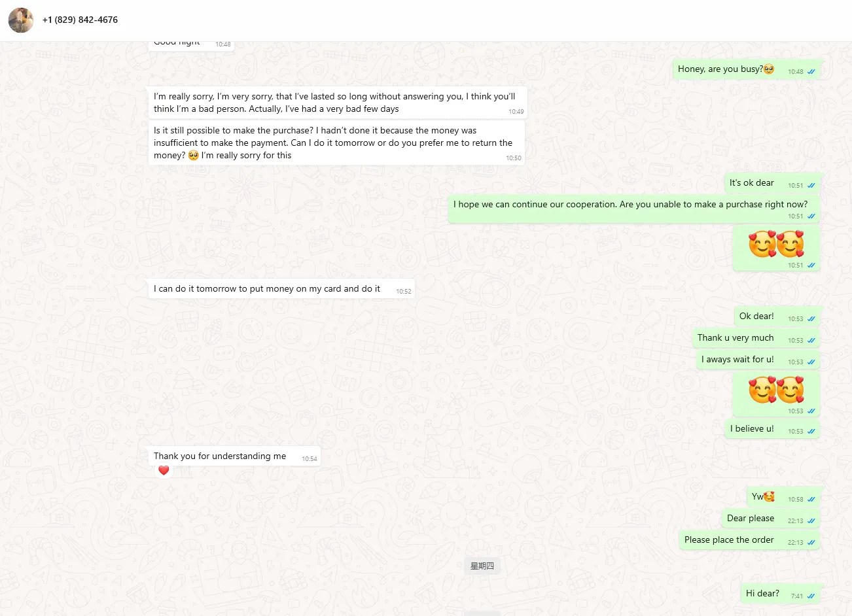The width and height of the screenshot is (852, 616).
Task: Select the 'Thank you for understanding me' message
Action: pyautogui.click(x=234, y=456)
